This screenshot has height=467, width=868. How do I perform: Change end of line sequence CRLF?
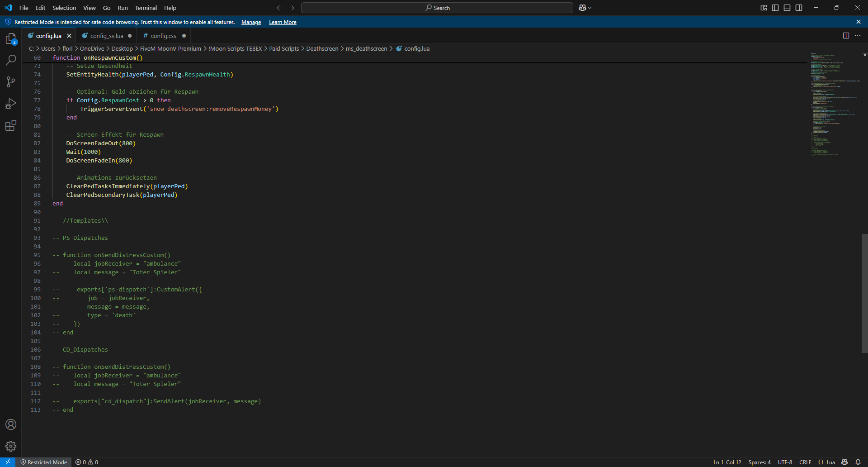pos(805,462)
